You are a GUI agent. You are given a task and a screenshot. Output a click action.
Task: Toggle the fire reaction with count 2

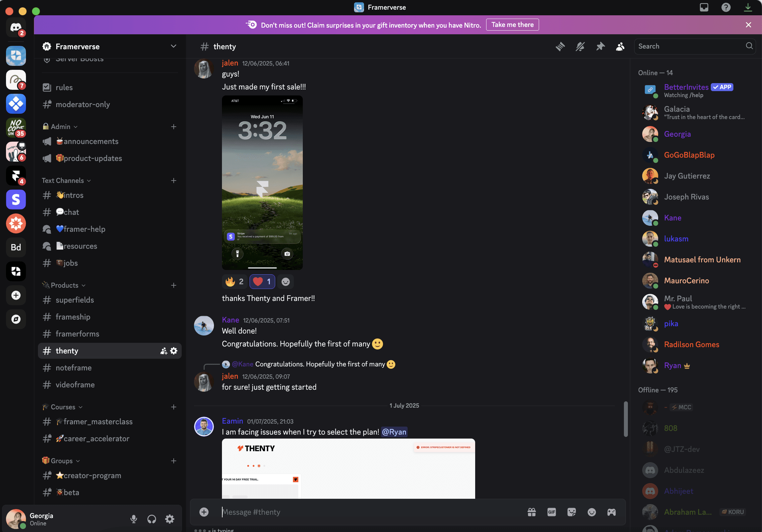point(235,282)
